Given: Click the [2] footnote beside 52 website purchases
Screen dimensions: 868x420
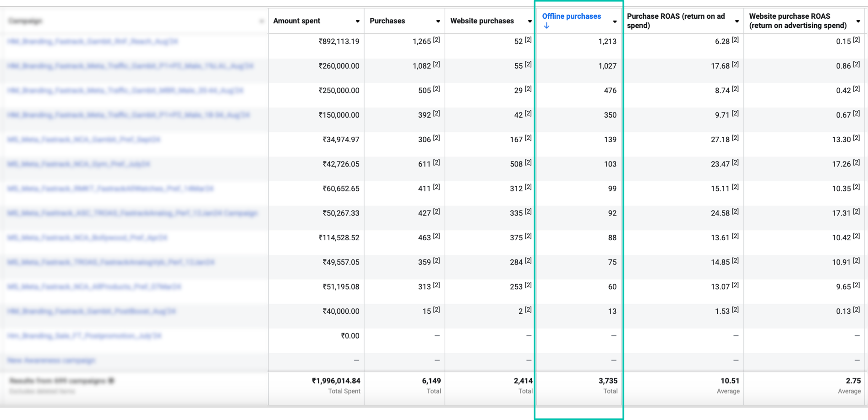Looking at the screenshot, I should (528, 40).
